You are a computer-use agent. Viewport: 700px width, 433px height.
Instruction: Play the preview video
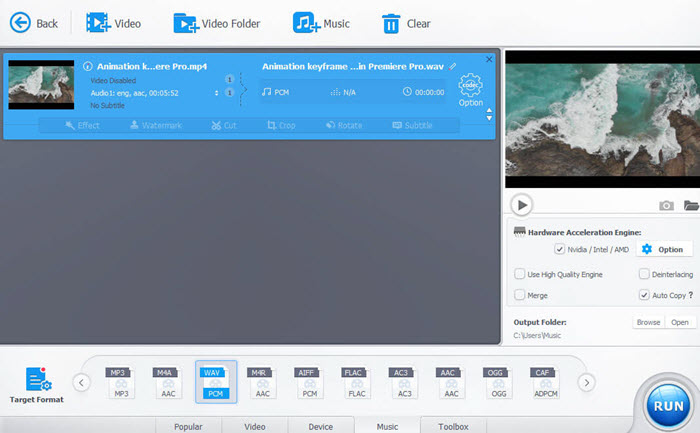click(521, 205)
